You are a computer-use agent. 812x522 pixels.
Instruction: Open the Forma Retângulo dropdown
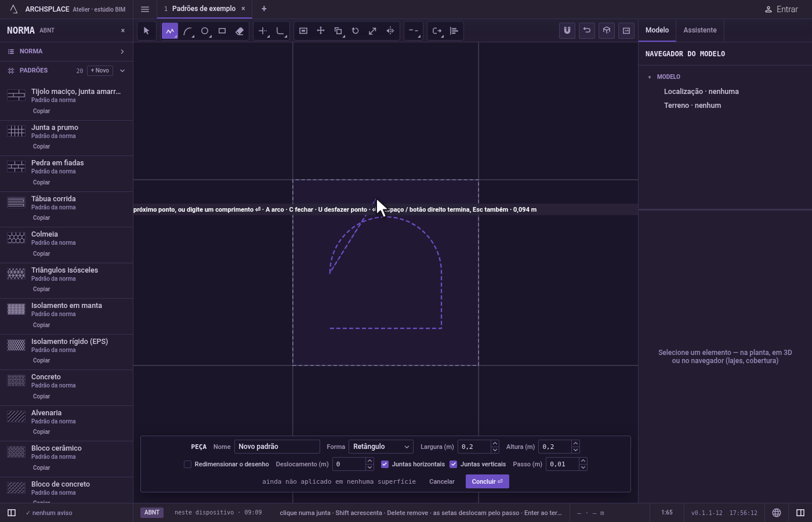381,447
